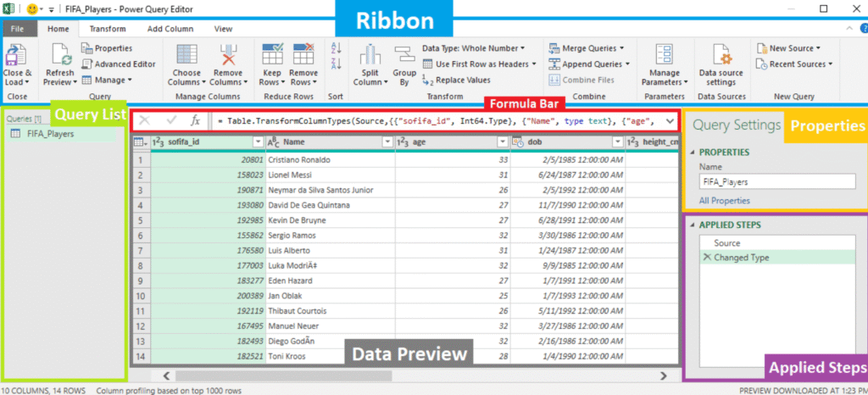This screenshot has width=868, height=395.
Task: Open the Use First Row as Headers dropdown
Action: pyautogui.click(x=534, y=64)
